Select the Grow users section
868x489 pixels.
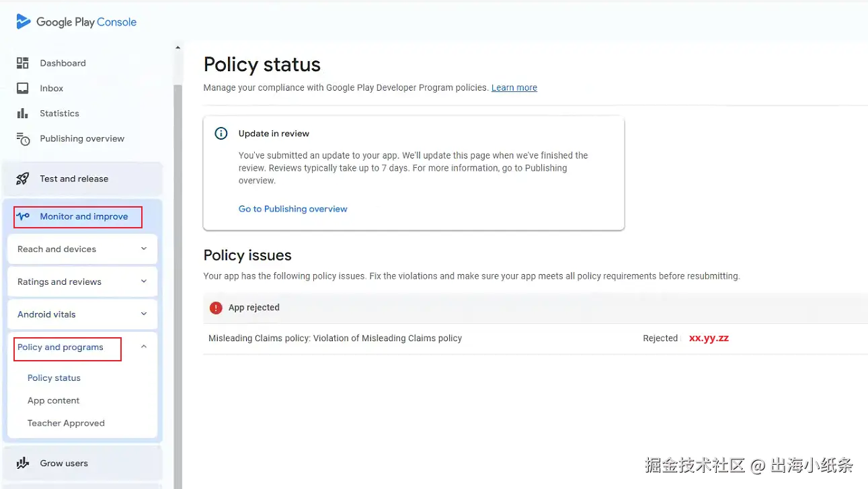click(x=83, y=463)
